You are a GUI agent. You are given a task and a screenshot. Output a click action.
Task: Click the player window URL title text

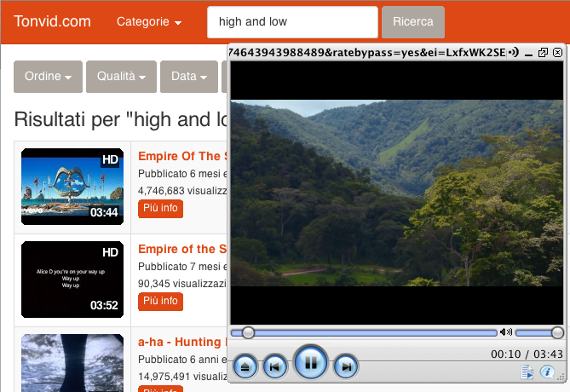tap(366, 53)
